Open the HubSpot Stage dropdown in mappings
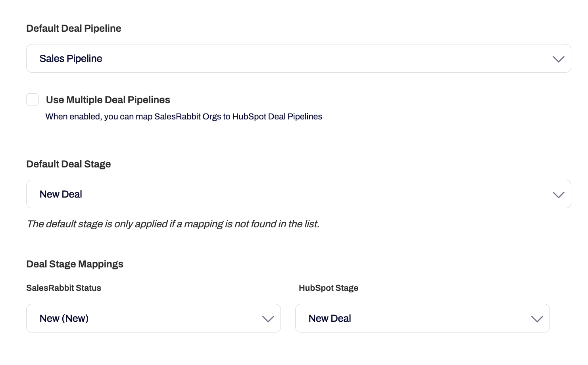Image resolution: width=588 pixels, height=365 pixels. [423, 318]
